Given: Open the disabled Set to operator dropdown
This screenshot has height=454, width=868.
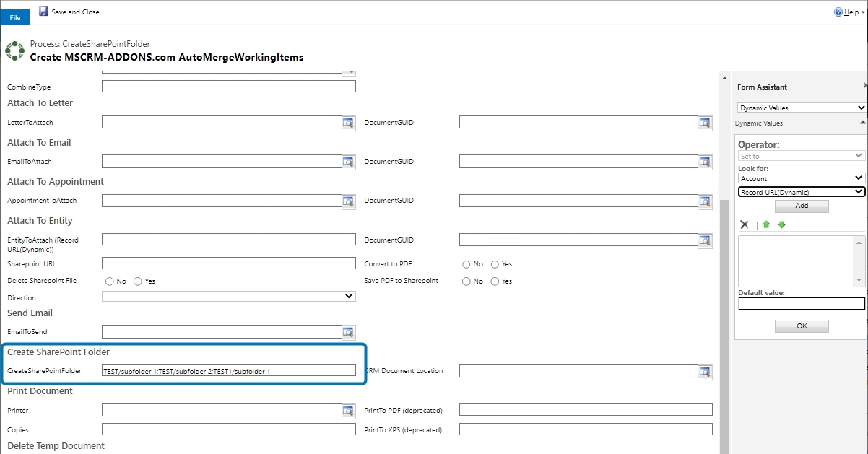Looking at the screenshot, I should pyautogui.click(x=802, y=156).
